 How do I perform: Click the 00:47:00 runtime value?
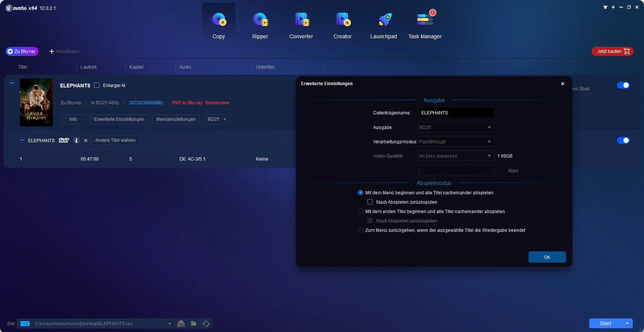click(90, 159)
